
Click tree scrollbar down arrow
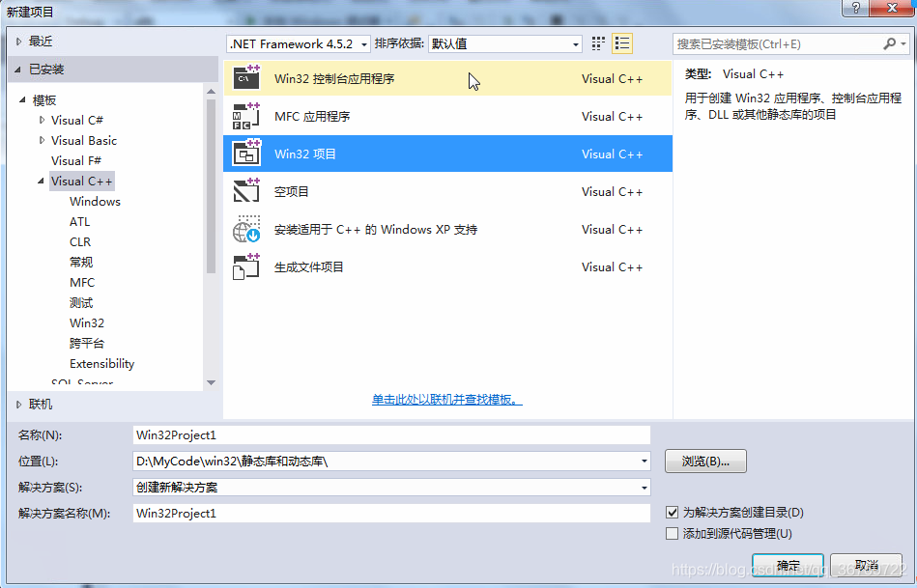pos(211,383)
